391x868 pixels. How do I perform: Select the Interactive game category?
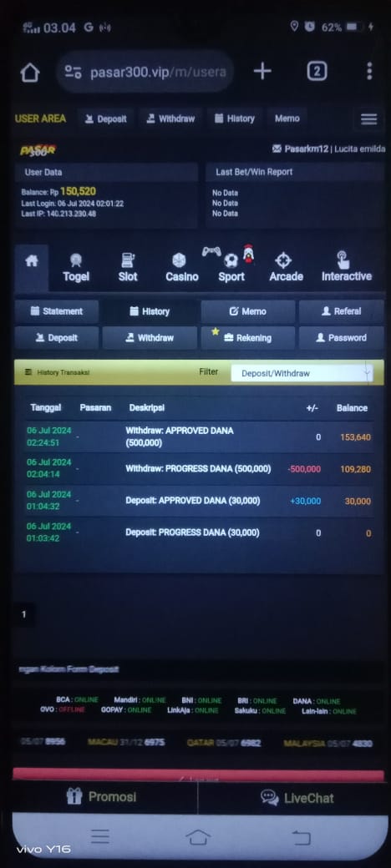(346, 268)
